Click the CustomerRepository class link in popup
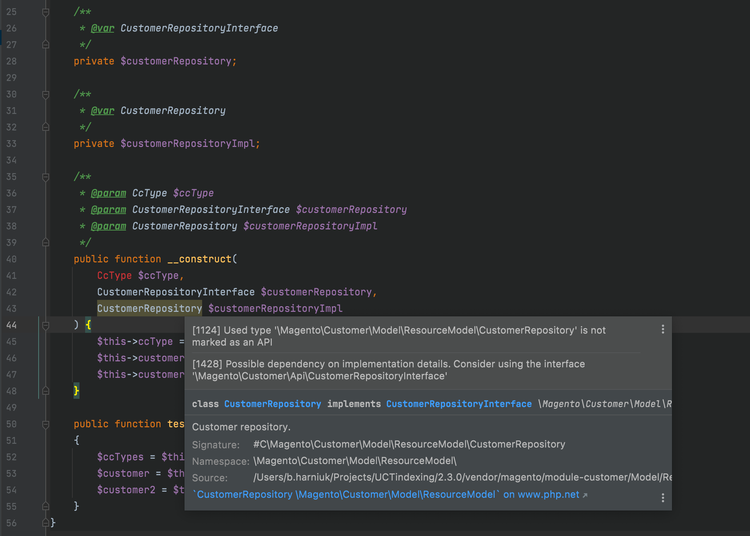 coord(272,404)
